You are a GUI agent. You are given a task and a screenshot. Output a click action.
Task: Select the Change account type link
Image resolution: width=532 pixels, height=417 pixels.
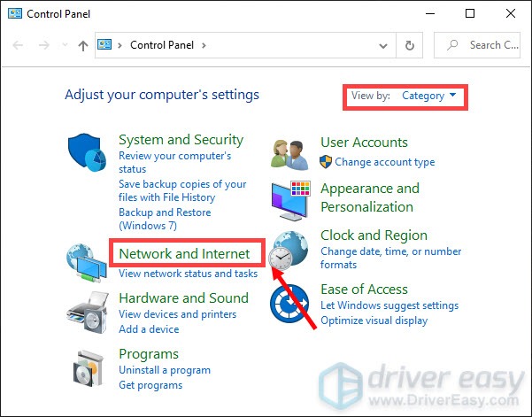(x=384, y=162)
